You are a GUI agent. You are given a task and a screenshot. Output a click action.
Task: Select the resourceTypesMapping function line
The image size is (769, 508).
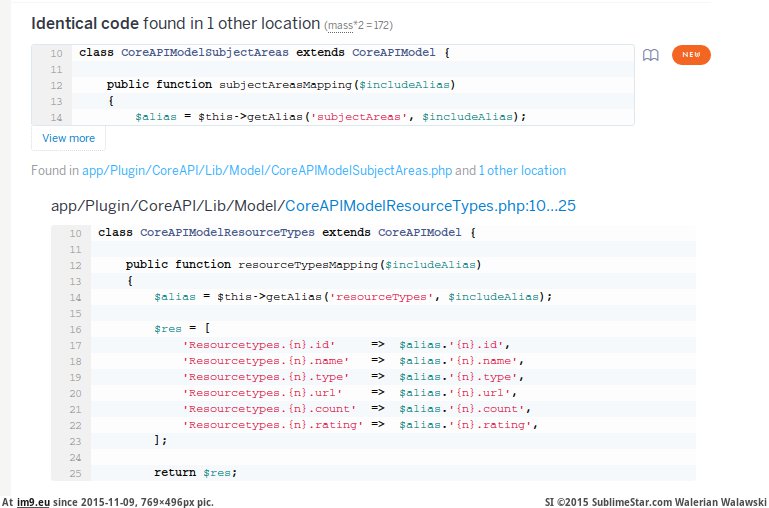coord(304,265)
